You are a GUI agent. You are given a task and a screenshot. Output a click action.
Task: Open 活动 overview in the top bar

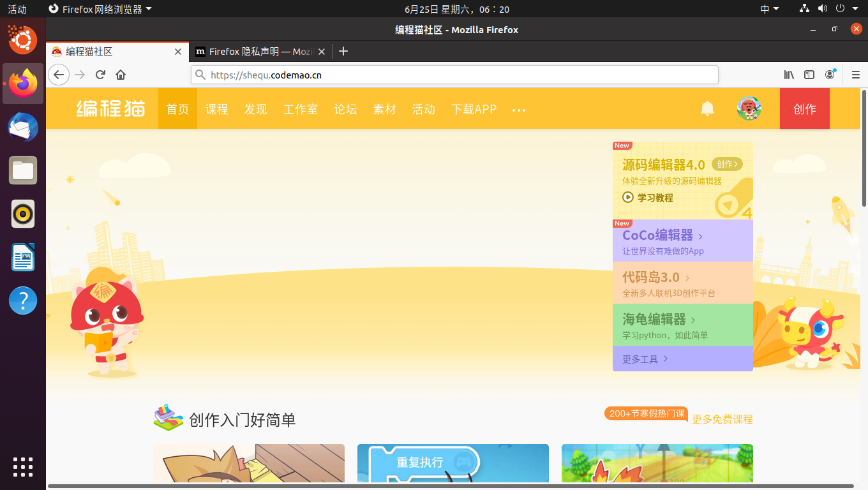click(17, 9)
